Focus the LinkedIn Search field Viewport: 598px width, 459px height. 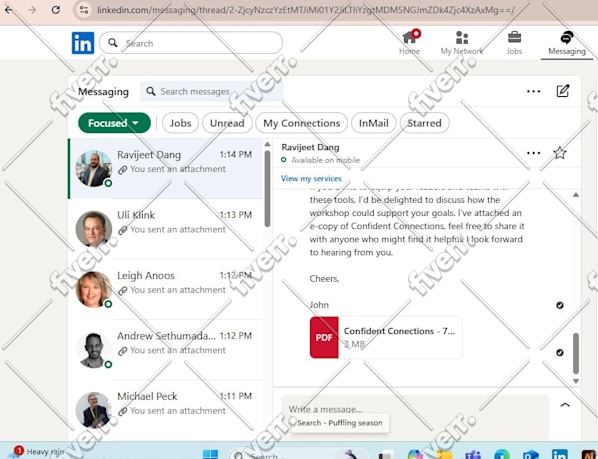[191, 43]
